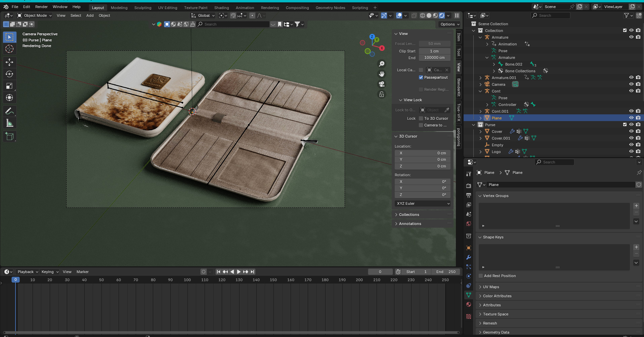The height and width of the screenshot is (337, 644).
Task: Hide the Camera object in the outliner
Action: [631, 84]
